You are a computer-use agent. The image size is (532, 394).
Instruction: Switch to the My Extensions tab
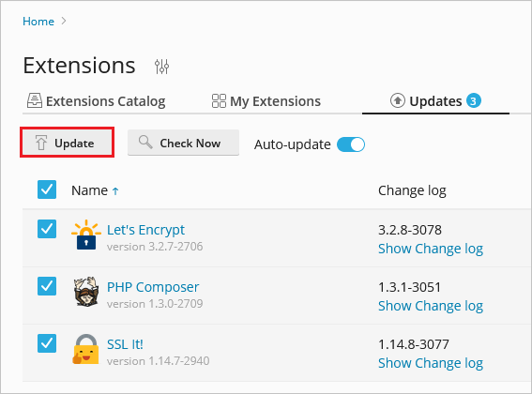tap(266, 101)
